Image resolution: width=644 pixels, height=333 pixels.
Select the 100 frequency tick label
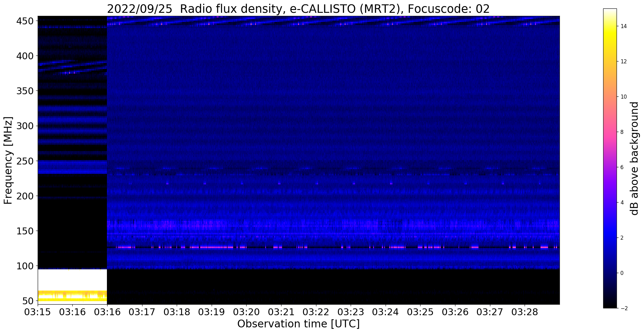click(25, 266)
